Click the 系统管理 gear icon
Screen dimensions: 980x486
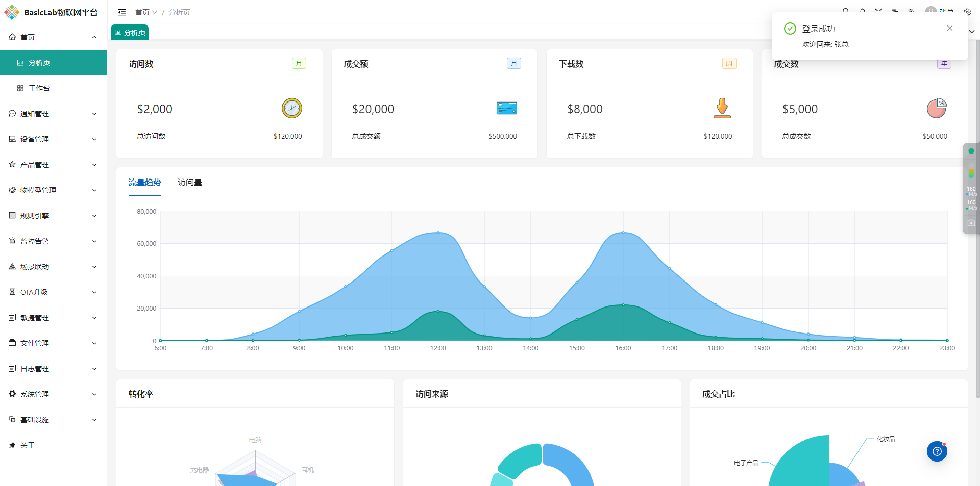(x=12, y=394)
